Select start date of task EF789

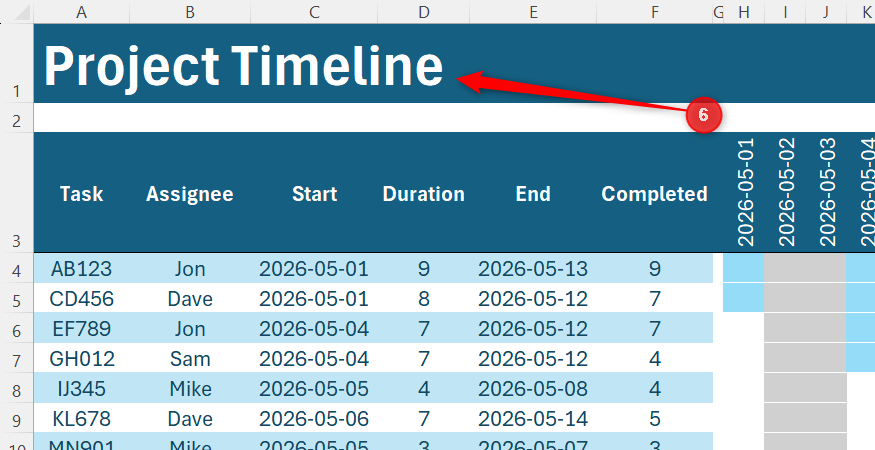pyautogui.click(x=314, y=328)
